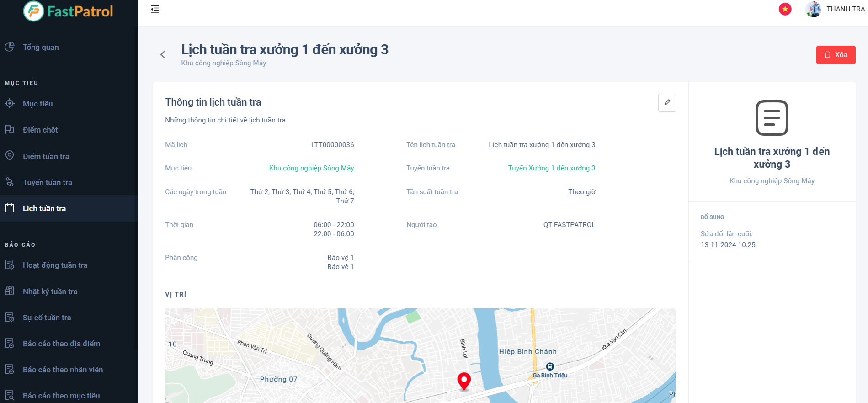Click the QT FASTPATROL creator value
868x403 pixels.
(x=569, y=225)
